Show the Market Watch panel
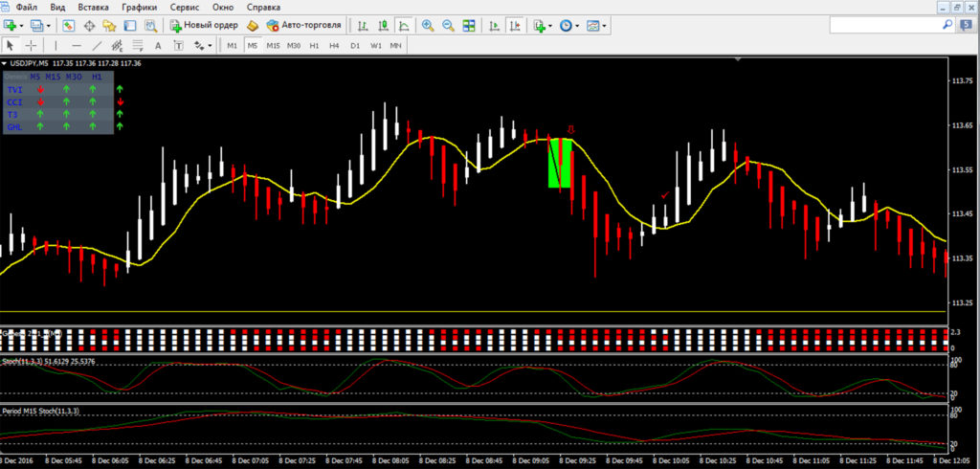This screenshot has height=469, width=980. pos(69,26)
